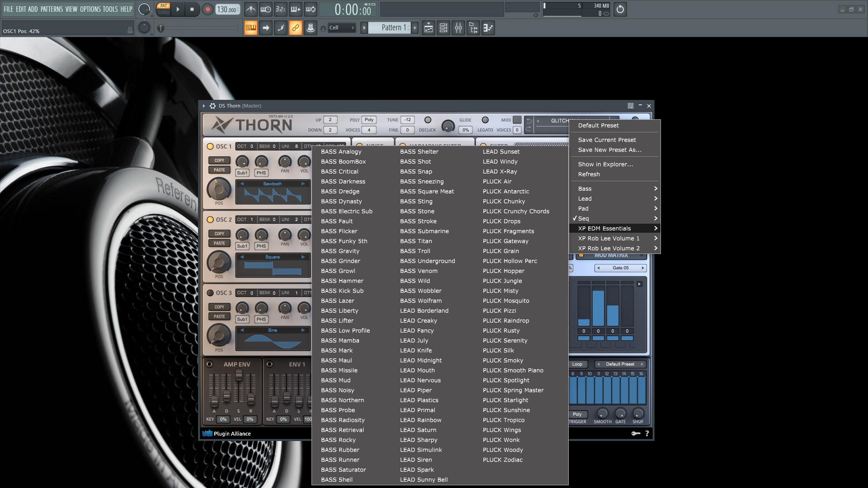The image size is (868, 488).
Task: Click the circular update/restart icon top right
Action: click(x=620, y=9)
